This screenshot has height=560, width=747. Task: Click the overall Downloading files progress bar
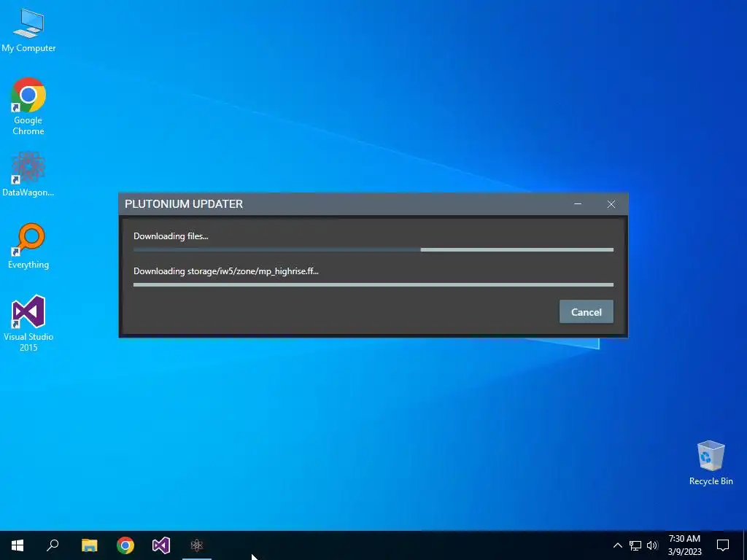coord(373,249)
